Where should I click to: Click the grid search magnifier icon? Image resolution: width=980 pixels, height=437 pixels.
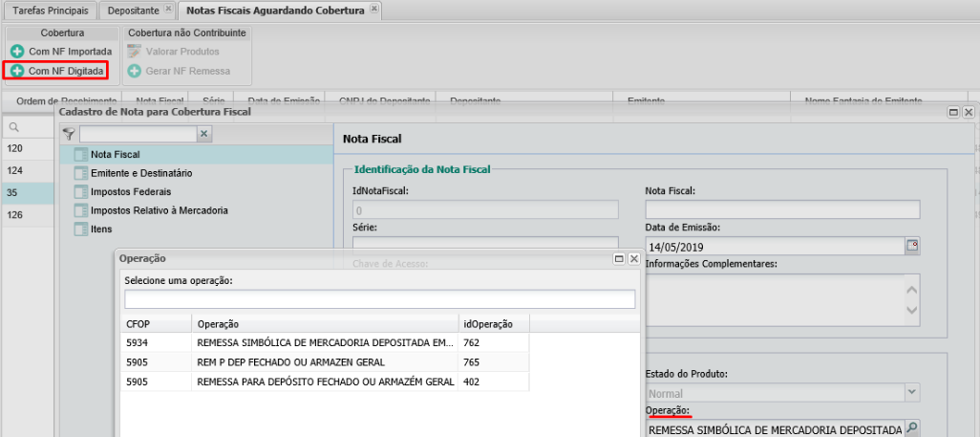(12, 127)
